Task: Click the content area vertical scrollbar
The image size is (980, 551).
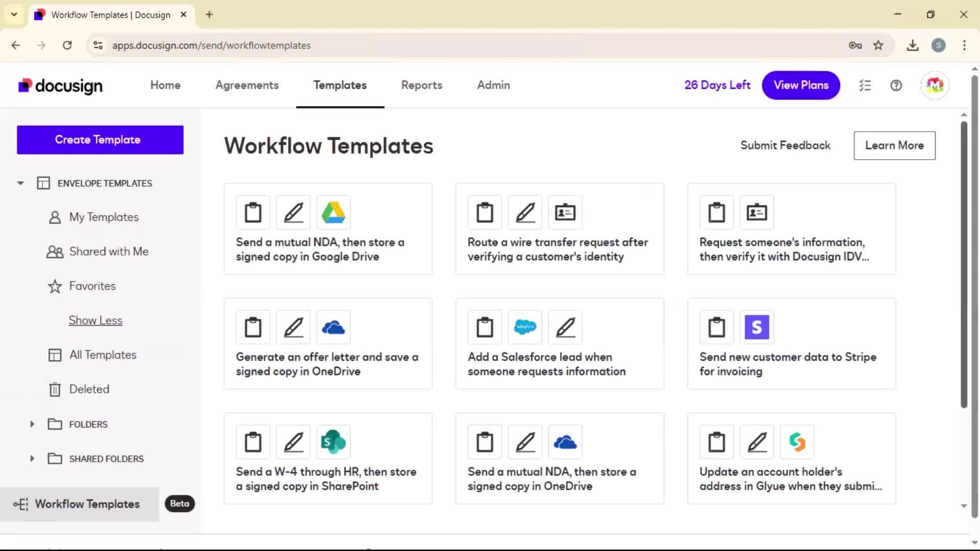Action: [x=964, y=264]
